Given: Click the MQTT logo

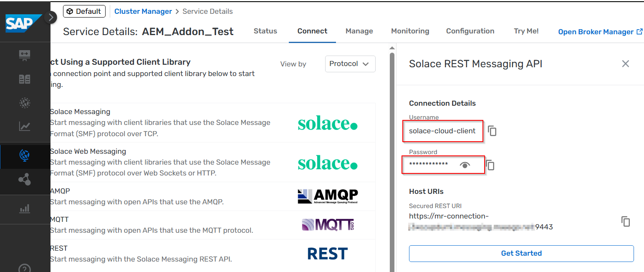Looking at the screenshot, I should pyautogui.click(x=328, y=225).
